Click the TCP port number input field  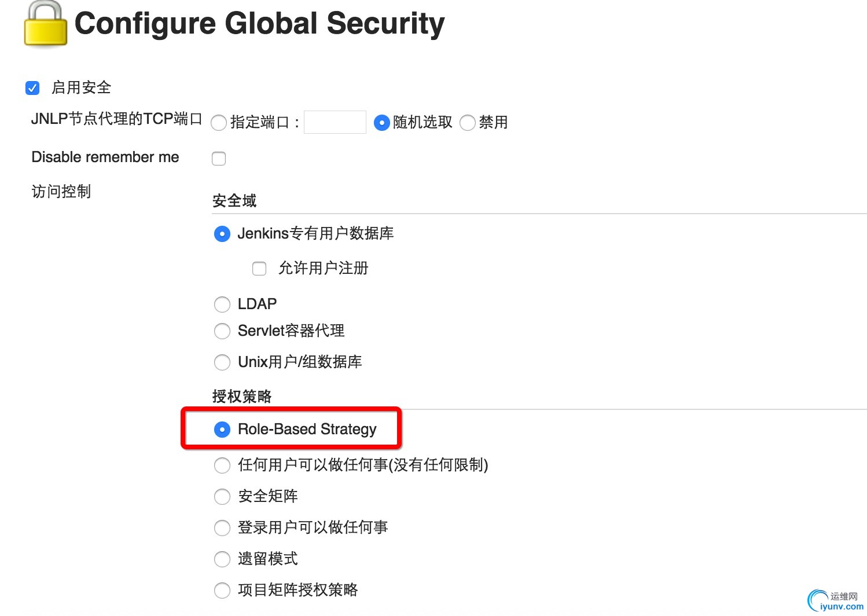pyautogui.click(x=335, y=122)
